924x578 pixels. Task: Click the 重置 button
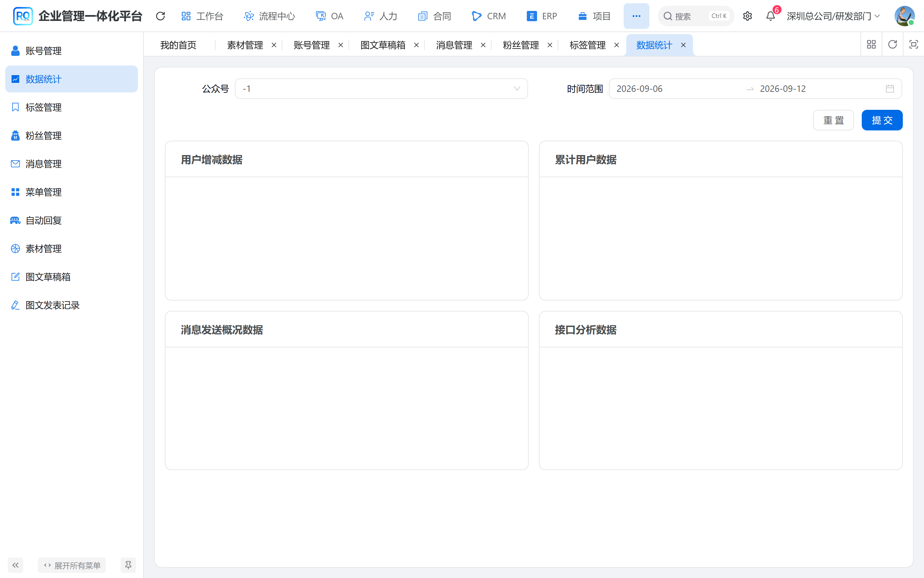pyautogui.click(x=833, y=120)
